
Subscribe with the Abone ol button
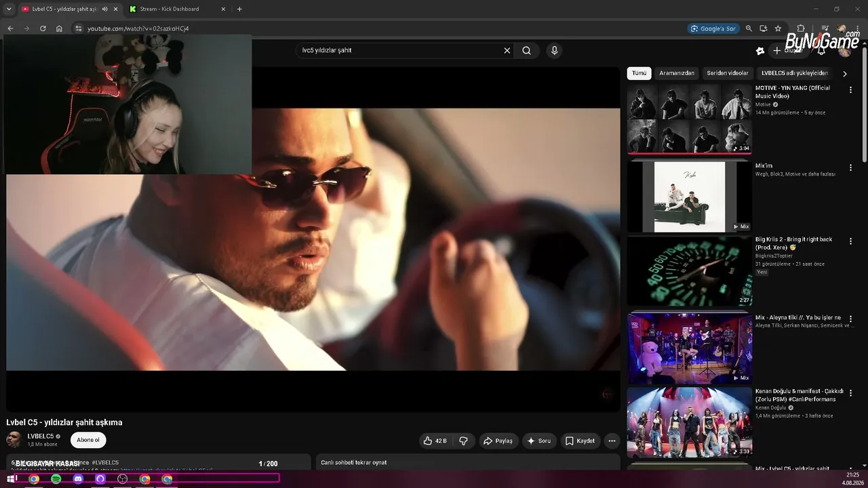click(x=88, y=440)
